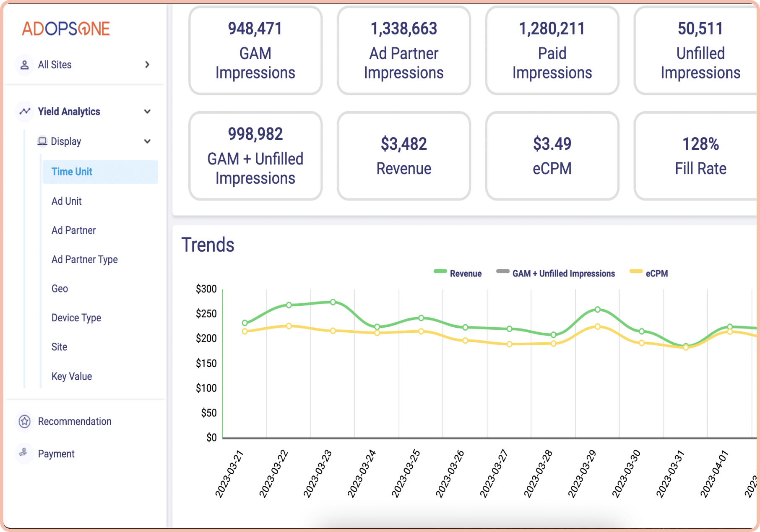This screenshot has height=532, width=760.
Task: Open the Key Value report
Action: pos(71,376)
